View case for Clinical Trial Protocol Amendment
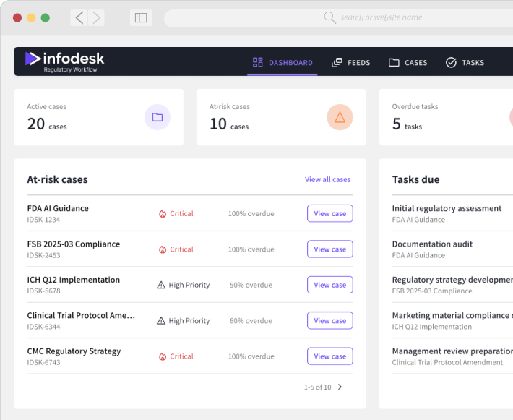 coord(329,320)
